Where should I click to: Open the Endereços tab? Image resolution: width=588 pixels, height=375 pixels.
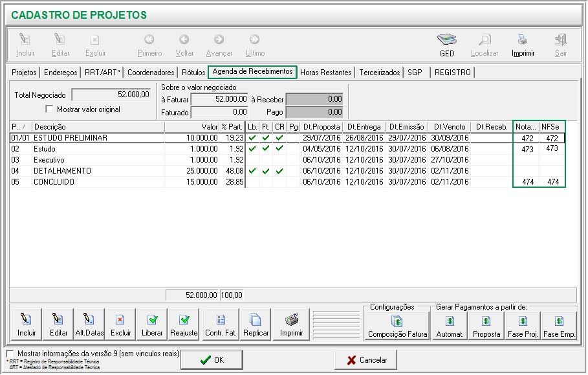60,72
